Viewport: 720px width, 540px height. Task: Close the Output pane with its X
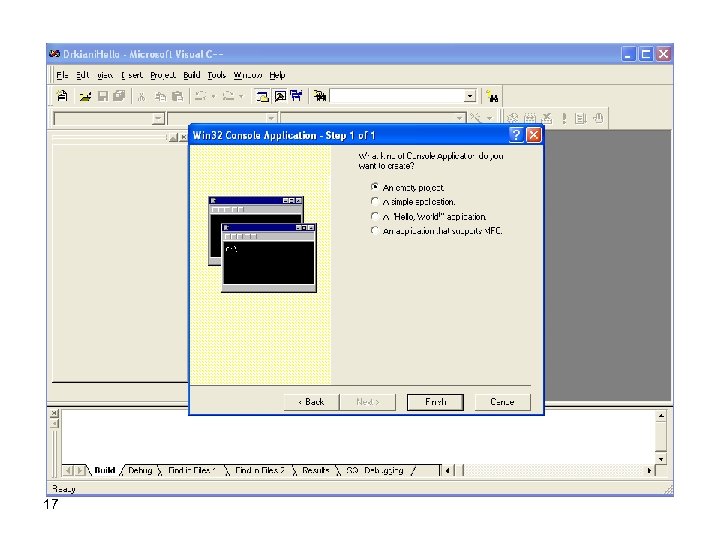55,413
